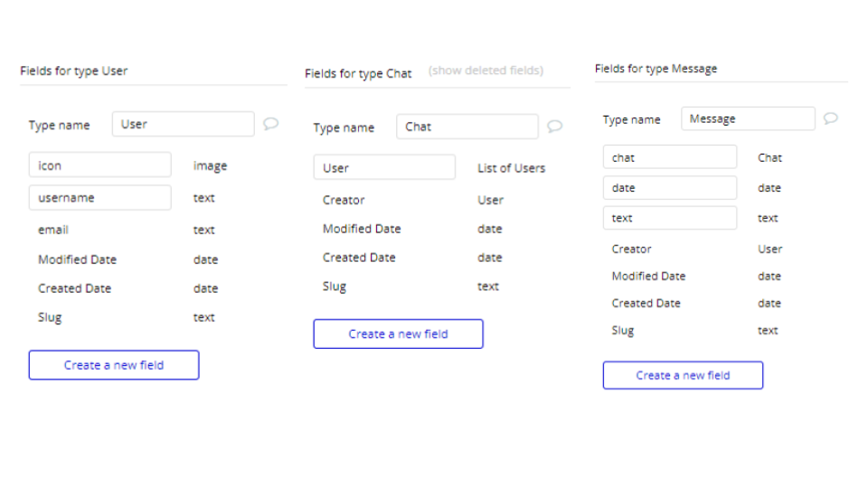Create a new field for User type
The height and width of the screenshot is (488, 868).
coord(114,365)
